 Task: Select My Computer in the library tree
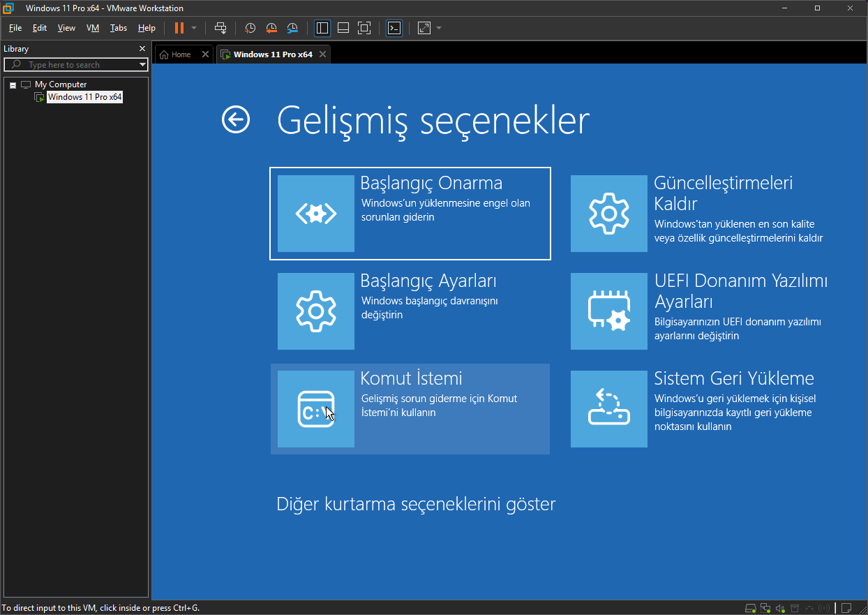tap(61, 84)
